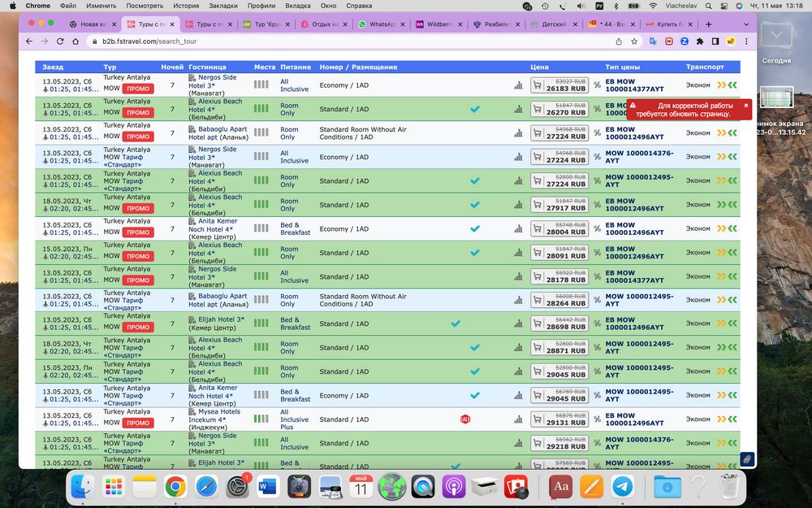812x508 pixels.
Task: Click the blue checkmark in the 26270 RUB row
Action: point(475,109)
